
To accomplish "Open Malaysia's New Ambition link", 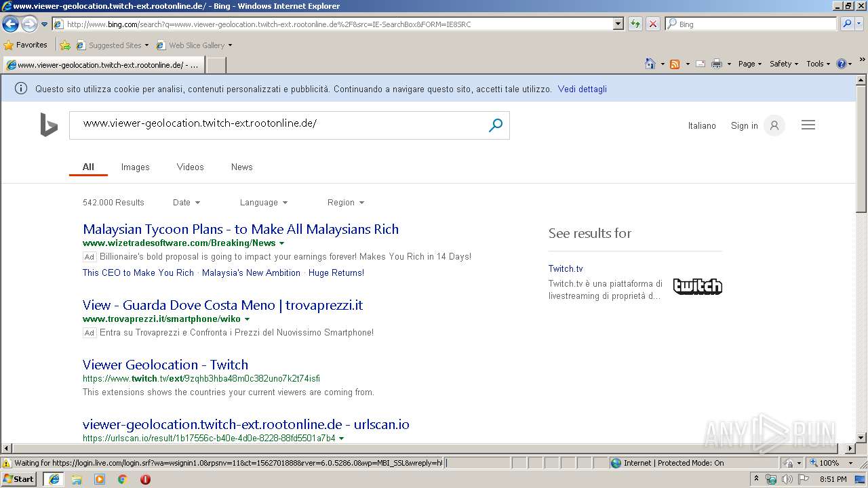I will (251, 273).
